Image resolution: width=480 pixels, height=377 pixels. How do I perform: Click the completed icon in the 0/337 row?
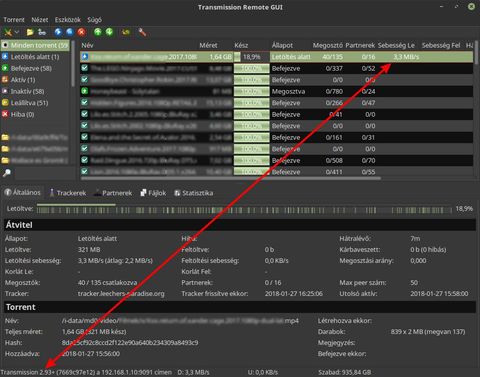click(x=85, y=68)
